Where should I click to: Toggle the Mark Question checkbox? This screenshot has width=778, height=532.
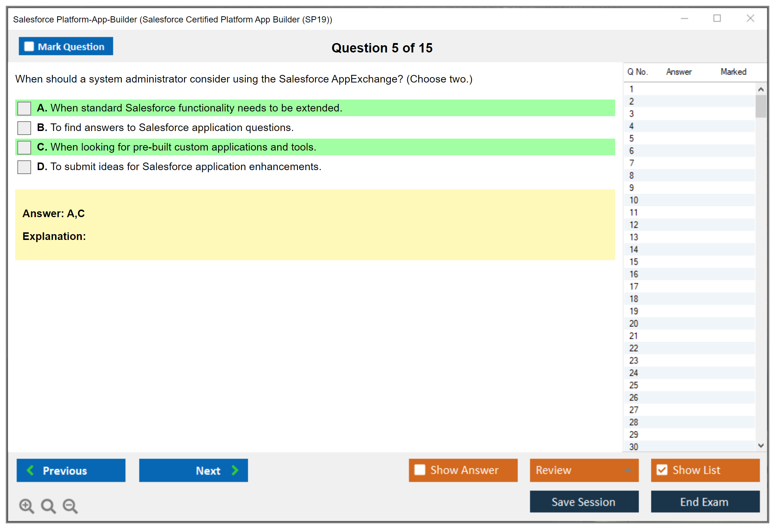click(29, 46)
